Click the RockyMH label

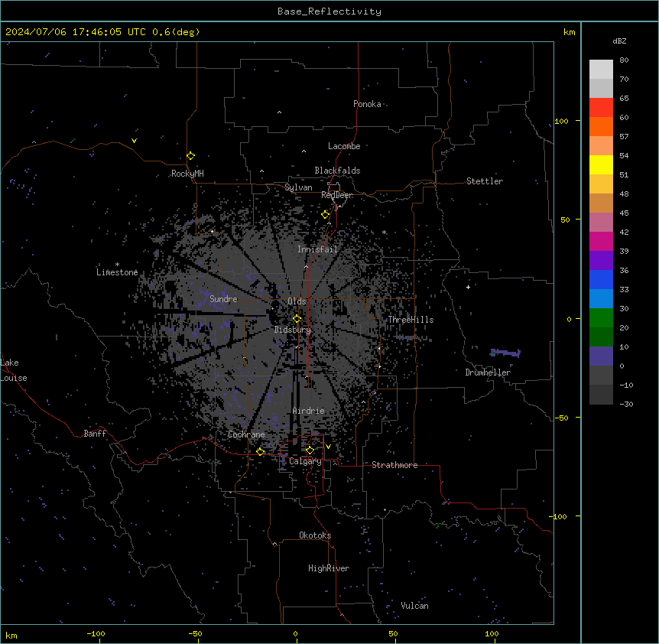click(x=187, y=174)
